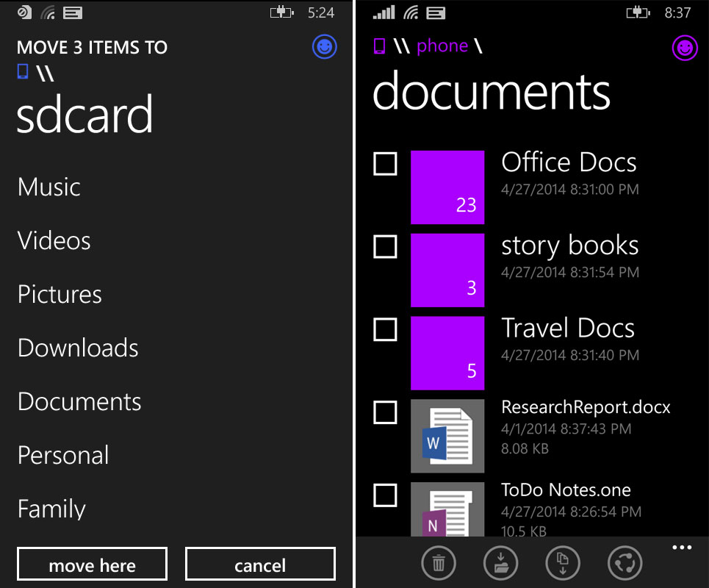Tap the right screen's message notification icon
Screen dimensions: 709x588
[x=436, y=13]
